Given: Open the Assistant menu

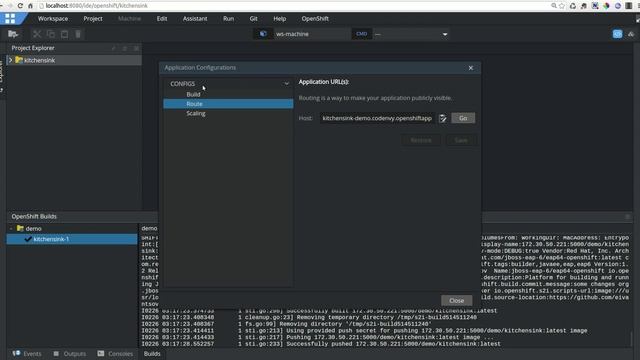Looking at the screenshot, I should coord(195,19).
